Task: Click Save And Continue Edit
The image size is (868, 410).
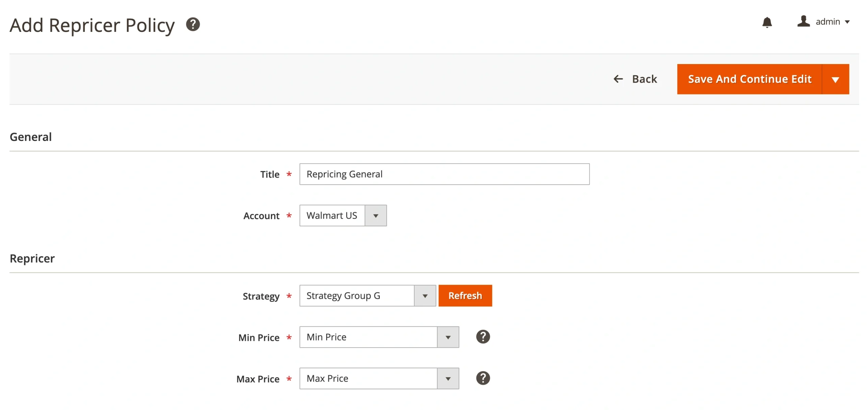Action: (749, 79)
